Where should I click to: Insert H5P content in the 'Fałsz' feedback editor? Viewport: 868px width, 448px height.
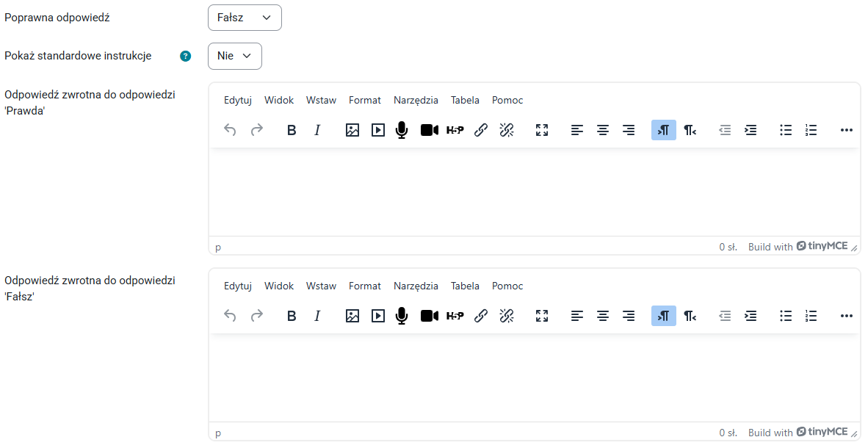point(455,316)
